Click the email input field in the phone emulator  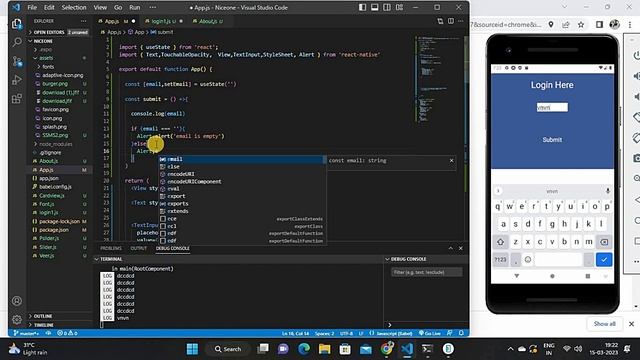click(552, 107)
